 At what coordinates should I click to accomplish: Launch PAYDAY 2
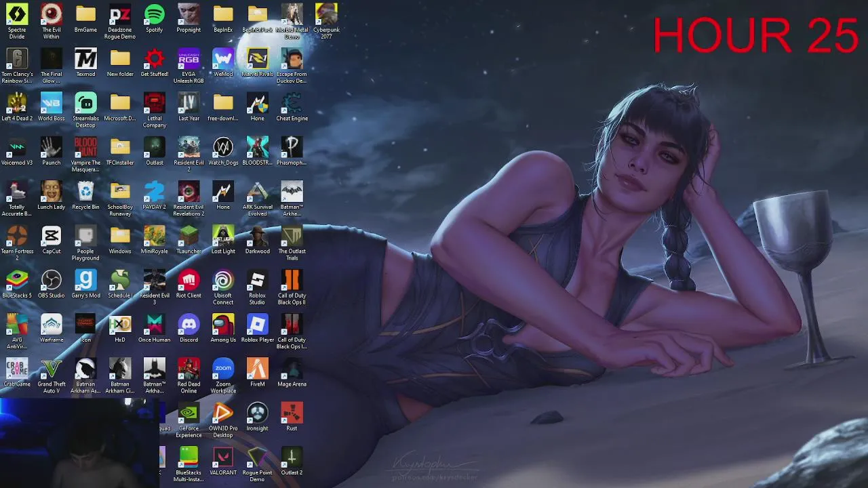pyautogui.click(x=155, y=192)
